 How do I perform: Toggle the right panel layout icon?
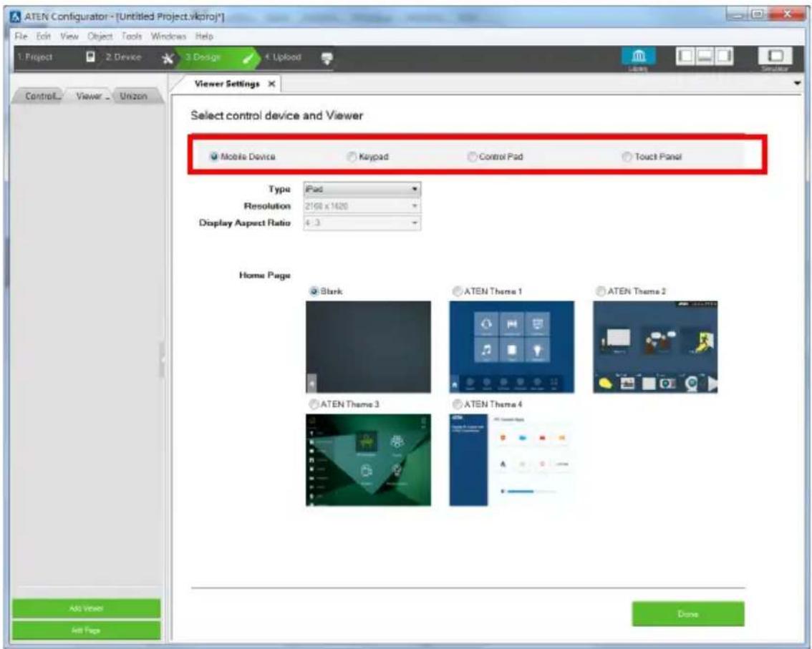[724, 56]
